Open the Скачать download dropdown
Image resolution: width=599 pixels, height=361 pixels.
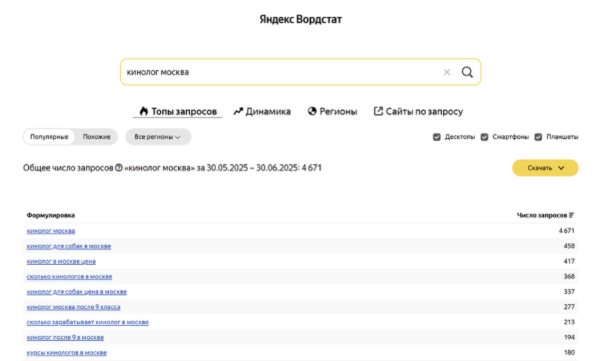pos(545,168)
